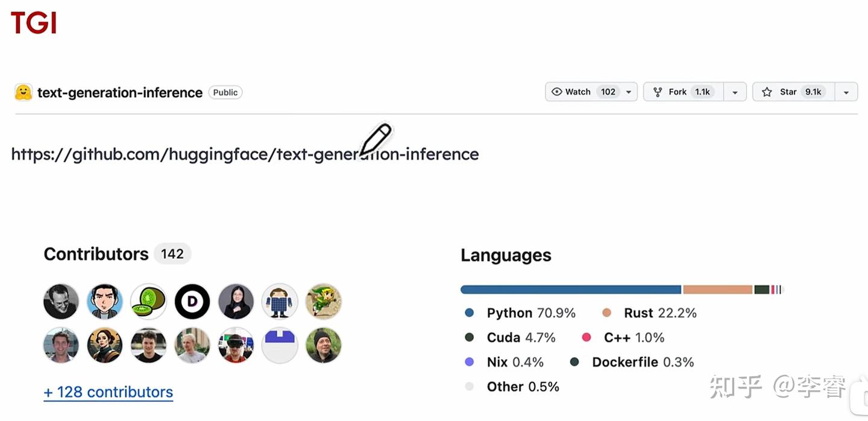Screen dimensions: 868x421
Task: Open the text-generation-inference repository title link
Action: point(119,92)
